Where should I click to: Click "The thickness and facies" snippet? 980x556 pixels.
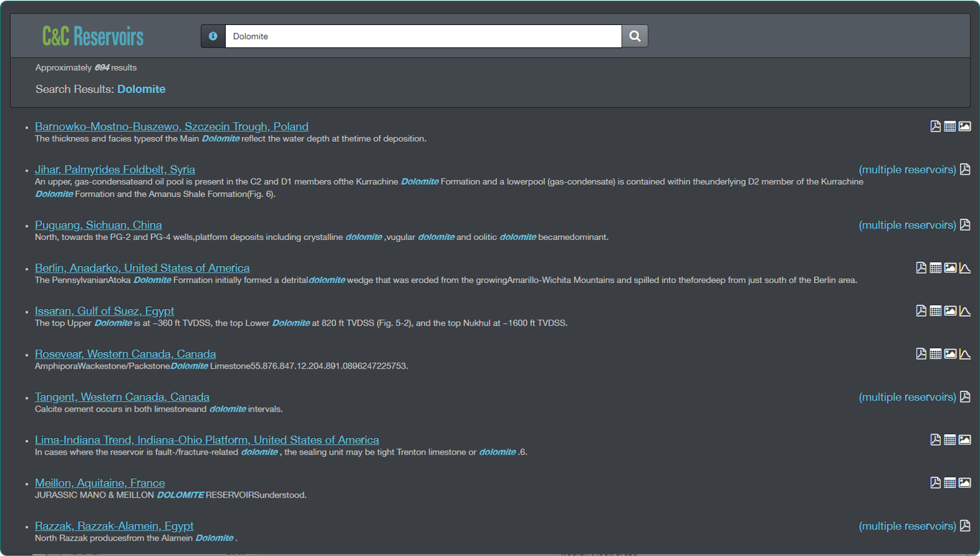(230, 139)
